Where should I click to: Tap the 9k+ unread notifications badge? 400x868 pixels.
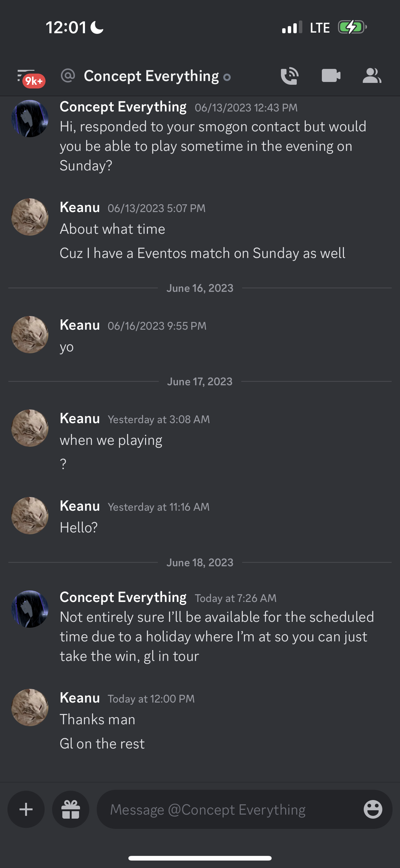pyautogui.click(x=34, y=81)
